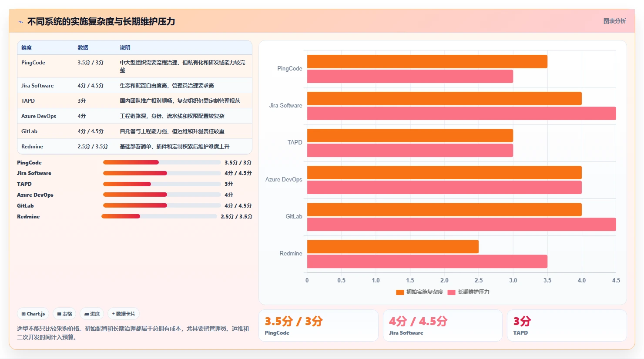The width and height of the screenshot is (644, 359).
Task: Toggle the 长期维护压力 legend label
Action: click(x=473, y=292)
